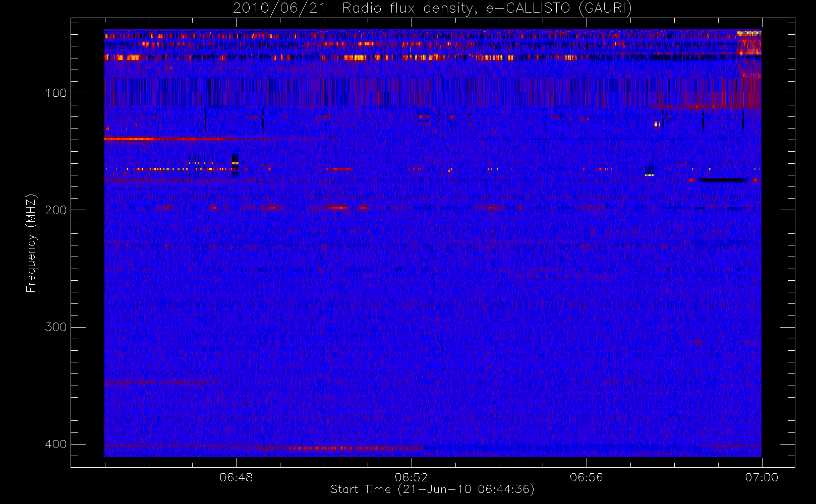Click the '07:00' time axis label

click(762, 477)
